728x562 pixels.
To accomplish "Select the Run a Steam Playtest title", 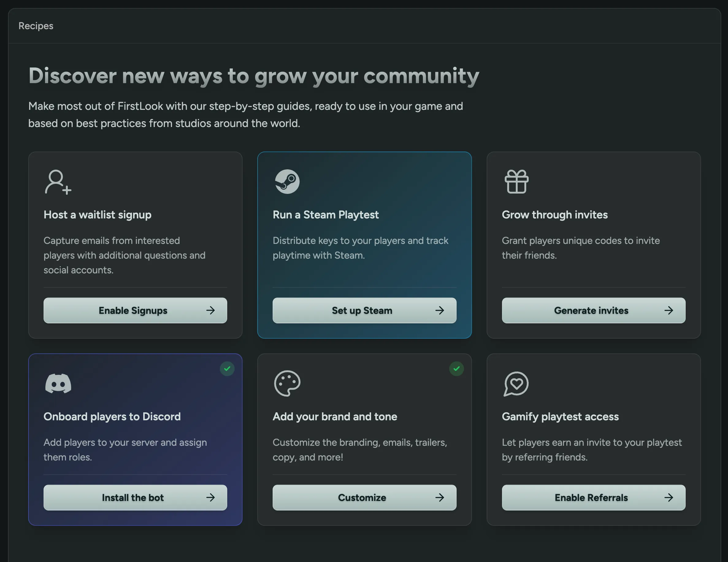I will [325, 214].
